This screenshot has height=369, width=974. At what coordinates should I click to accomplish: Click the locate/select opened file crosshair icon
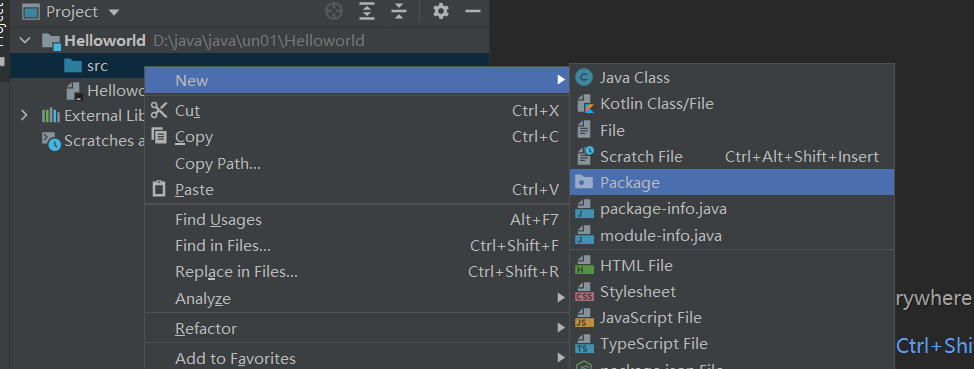334,11
